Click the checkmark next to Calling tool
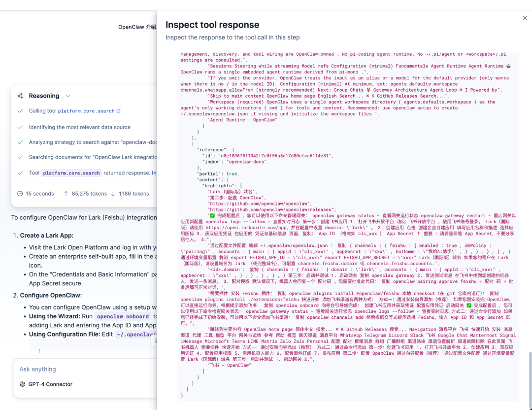The height and width of the screenshot is (410, 532). (20, 111)
